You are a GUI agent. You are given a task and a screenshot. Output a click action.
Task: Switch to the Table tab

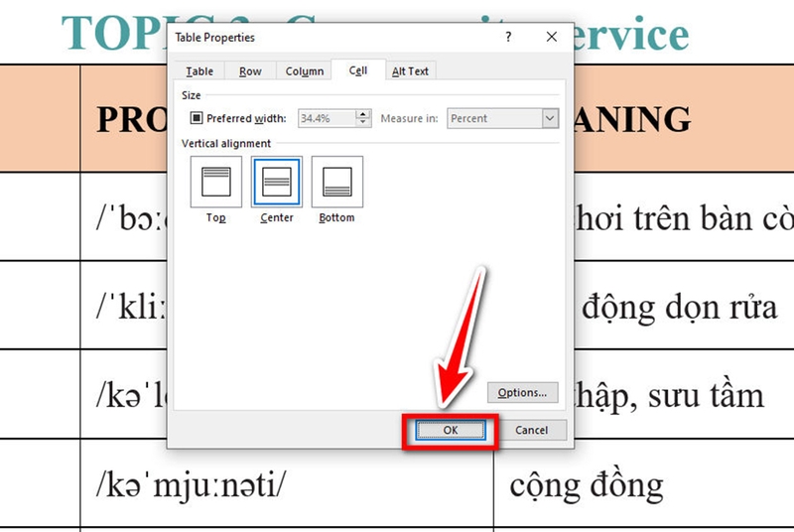(199, 71)
